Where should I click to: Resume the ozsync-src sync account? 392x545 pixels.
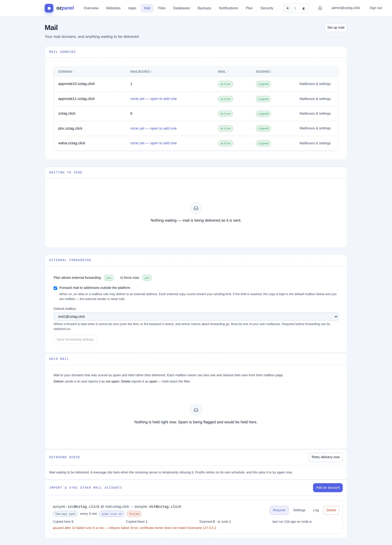point(279,510)
